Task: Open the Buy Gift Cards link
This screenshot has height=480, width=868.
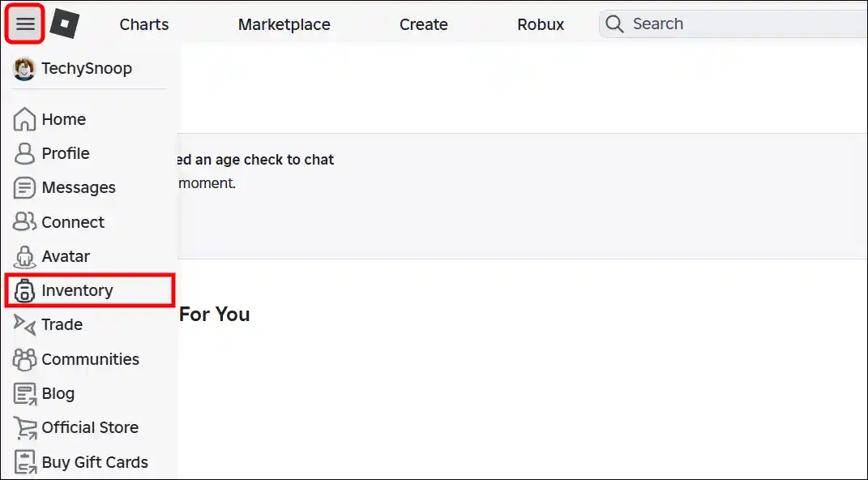Action: [x=95, y=462]
